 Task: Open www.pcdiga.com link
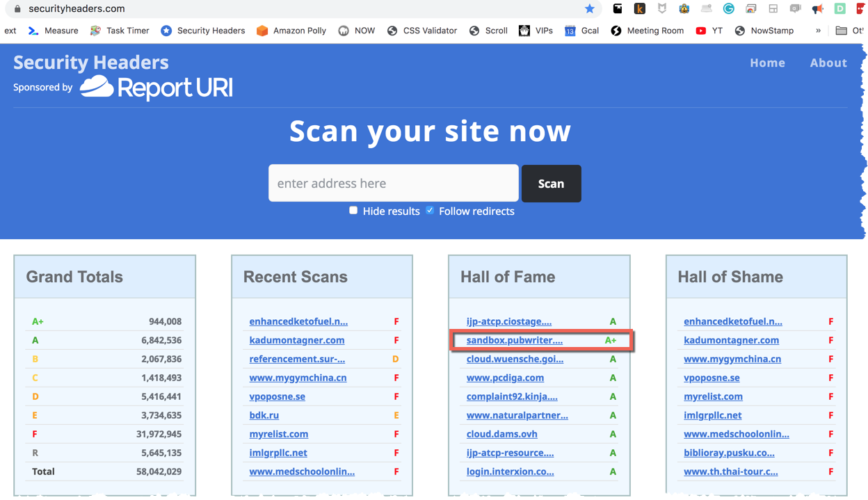(x=505, y=378)
